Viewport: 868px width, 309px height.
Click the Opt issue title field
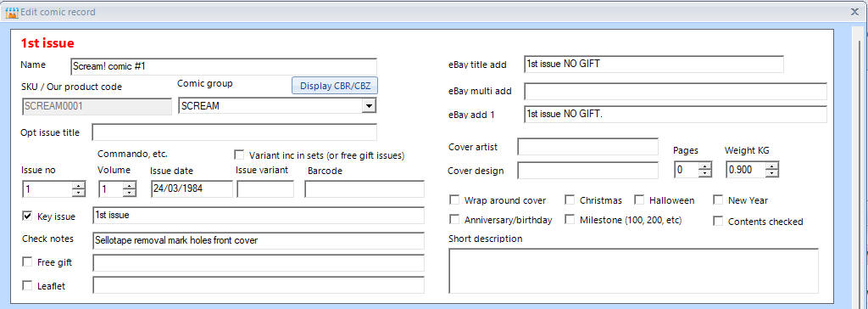point(234,132)
